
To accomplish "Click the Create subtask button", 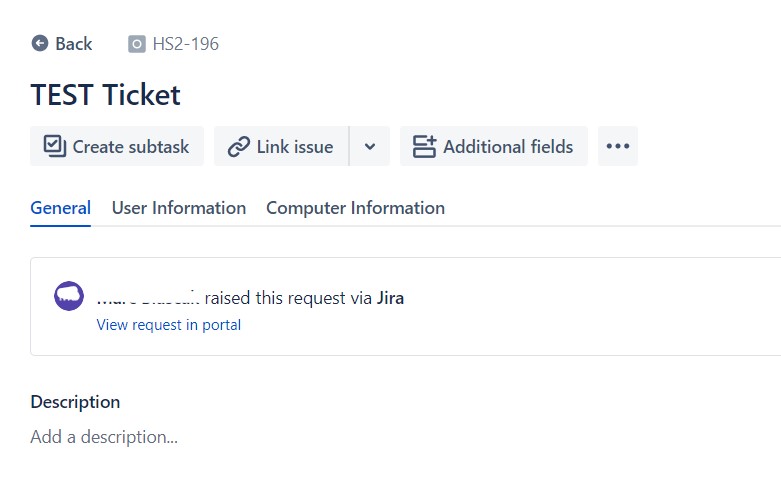I will pos(117,146).
